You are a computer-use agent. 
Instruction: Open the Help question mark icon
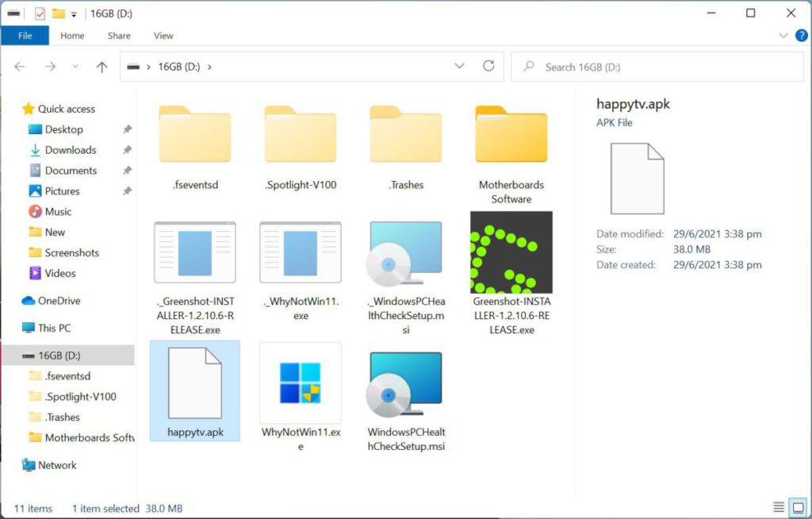point(801,35)
